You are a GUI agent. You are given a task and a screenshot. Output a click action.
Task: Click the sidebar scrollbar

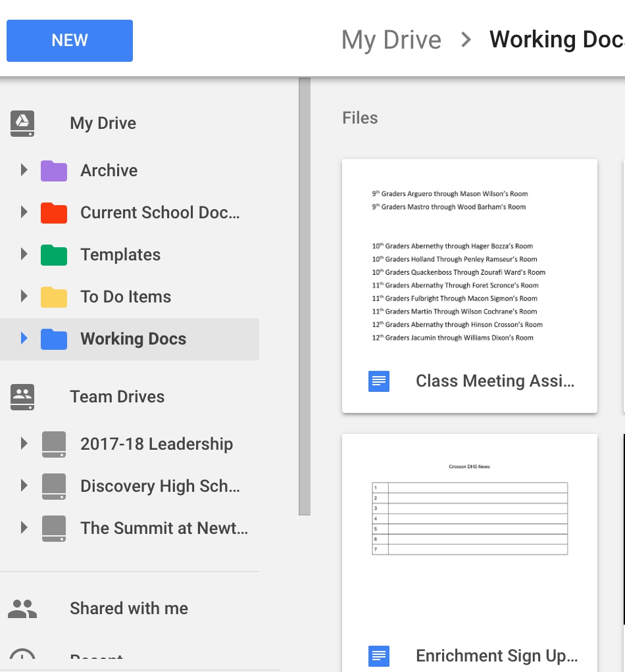tap(303, 296)
